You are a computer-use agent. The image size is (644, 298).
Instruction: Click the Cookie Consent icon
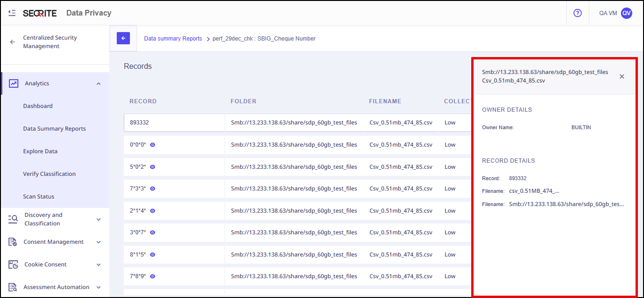pos(13,265)
